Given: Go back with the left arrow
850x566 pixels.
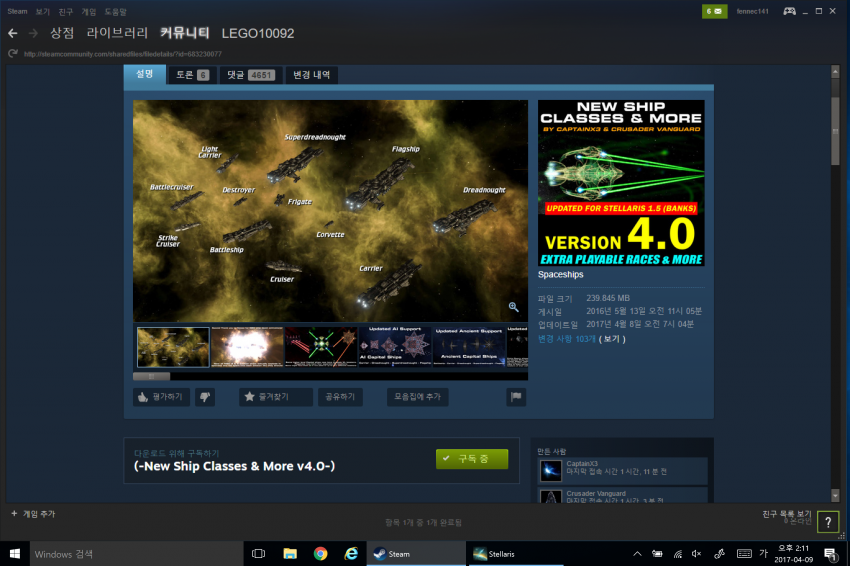Looking at the screenshot, I should tap(13, 34).
